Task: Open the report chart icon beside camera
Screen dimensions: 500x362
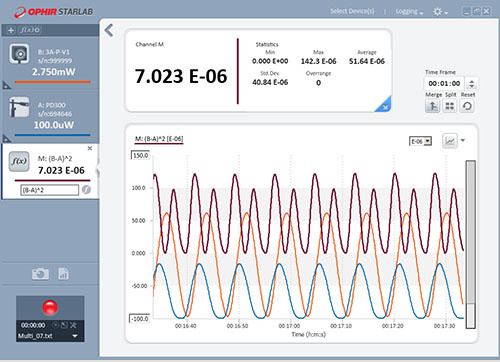Action: [63, 274]
